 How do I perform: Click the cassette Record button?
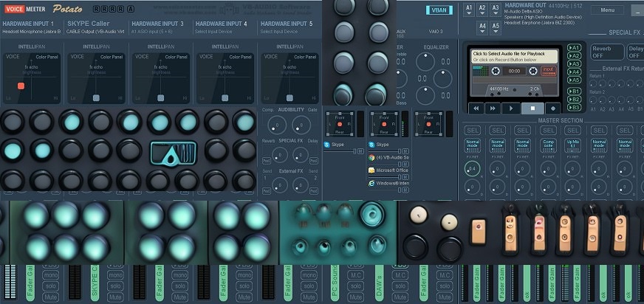(552, 108)
